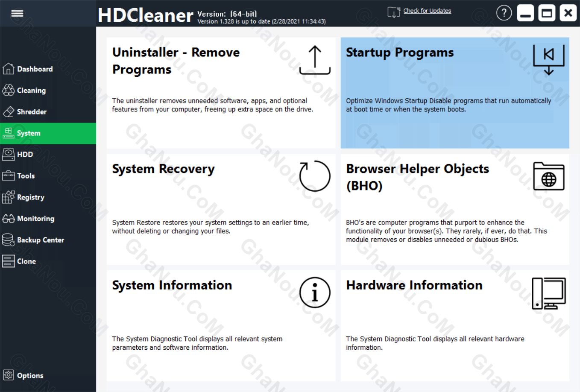Image resolution: width=580 pixels, height=392 pixels.
Task: Click "BHO's are computer programs" description
Action: click(x=446, y=231)
